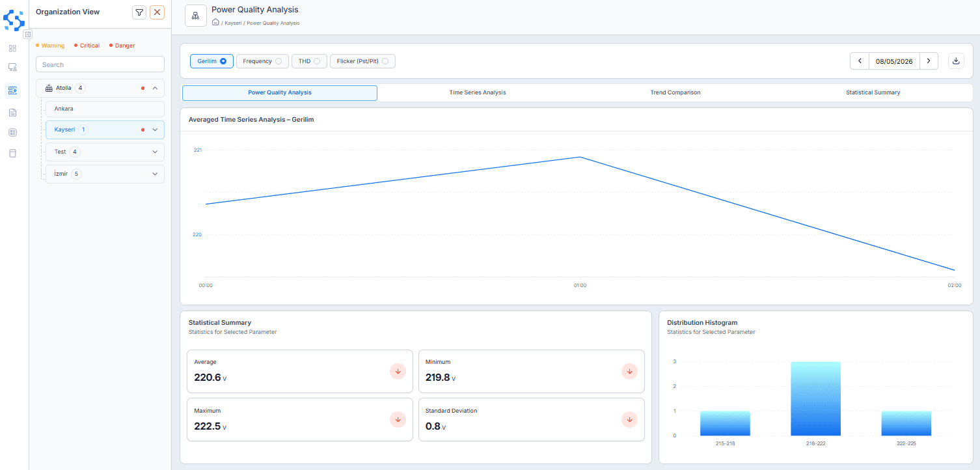Viewport: 980px width, 470px height.
Task: Click the Average trend down-arrow icon
Action: click(398, 371)
